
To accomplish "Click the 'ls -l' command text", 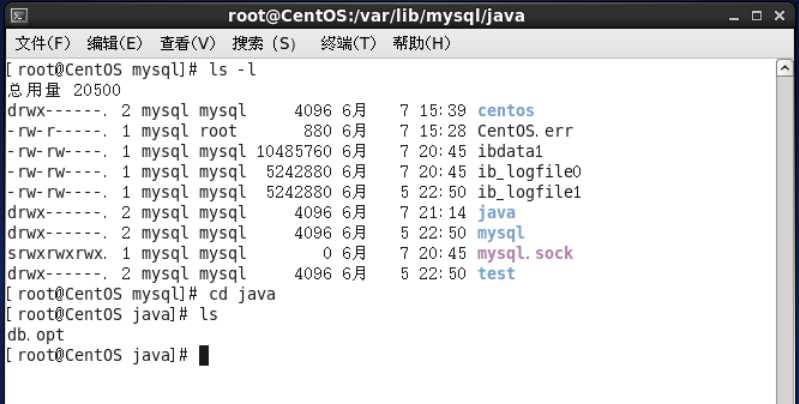I will click(232, 70).
